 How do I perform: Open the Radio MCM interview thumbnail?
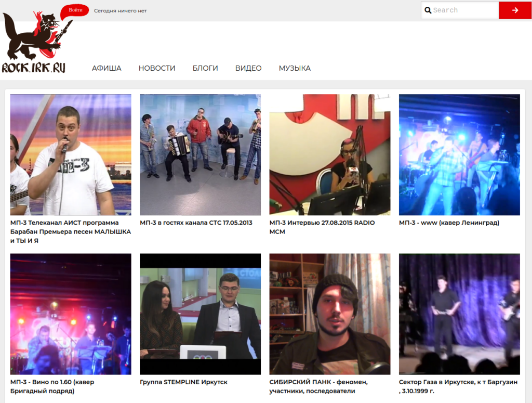click(330, 155)
